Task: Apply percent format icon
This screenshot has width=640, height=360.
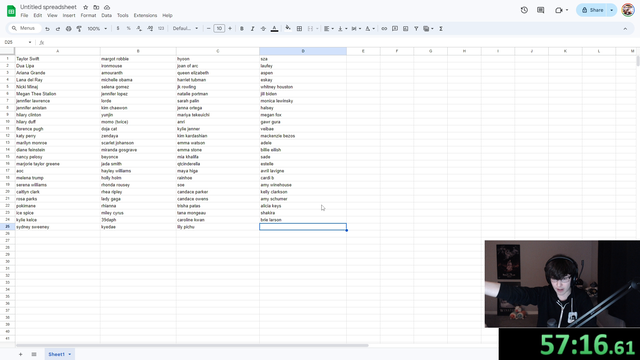Action: (x=129, y=29)
